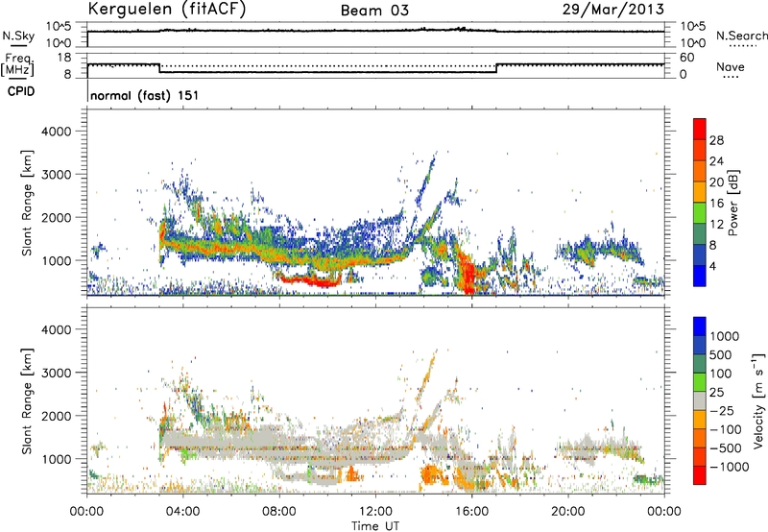Click the '18' frequency axis value
This screenshot has width=768, height=532.
[63, 58]
